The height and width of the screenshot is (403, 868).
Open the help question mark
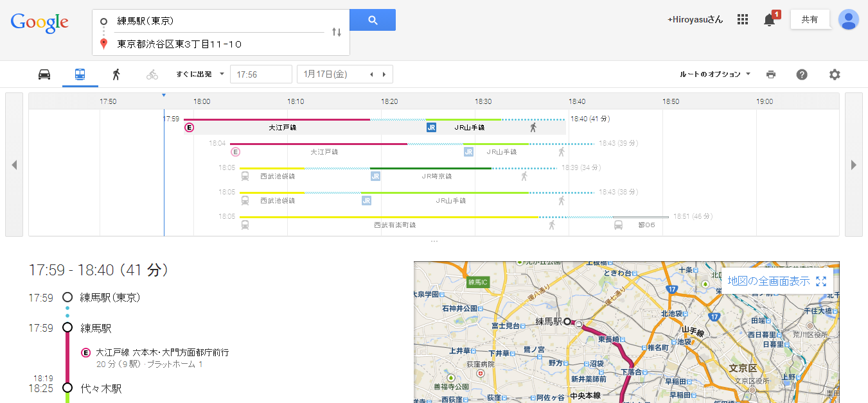(802, 74)
